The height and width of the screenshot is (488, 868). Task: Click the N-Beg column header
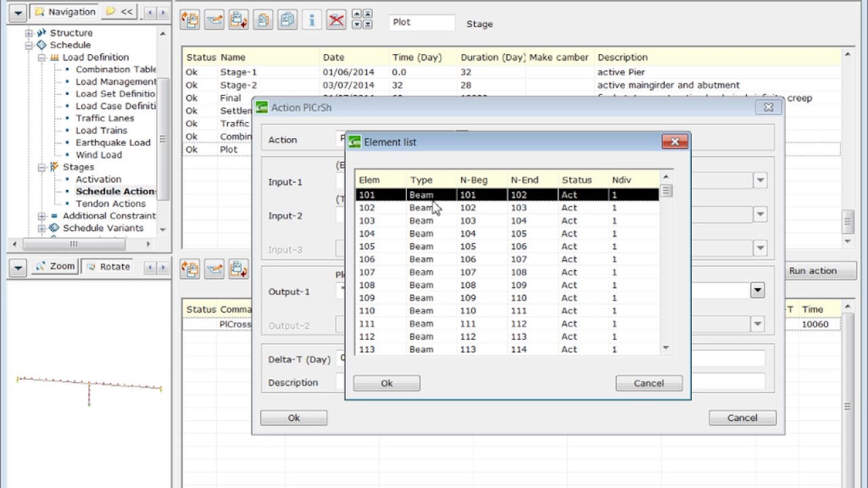tap(482, 180)
